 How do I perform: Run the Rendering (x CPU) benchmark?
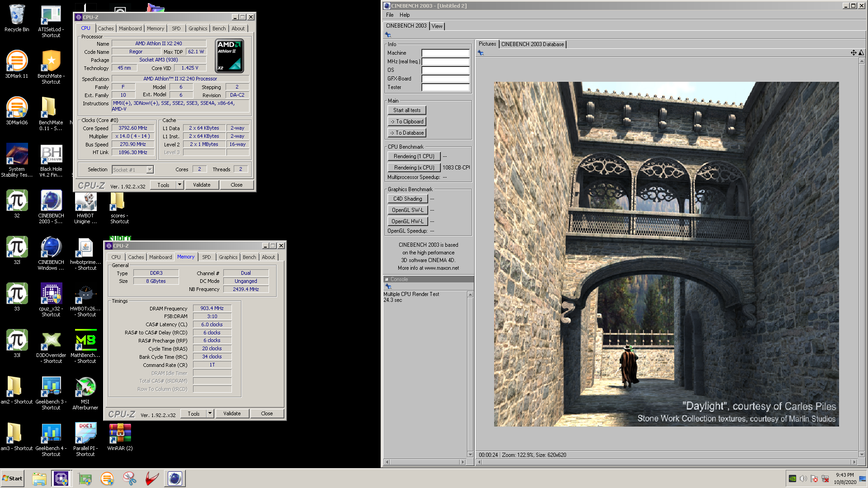(x=414, y=168)
